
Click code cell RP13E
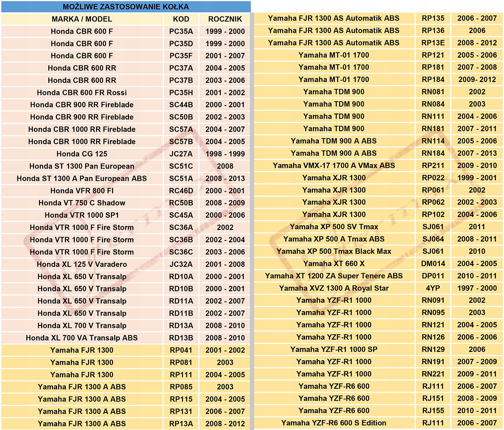pos(433,42)
